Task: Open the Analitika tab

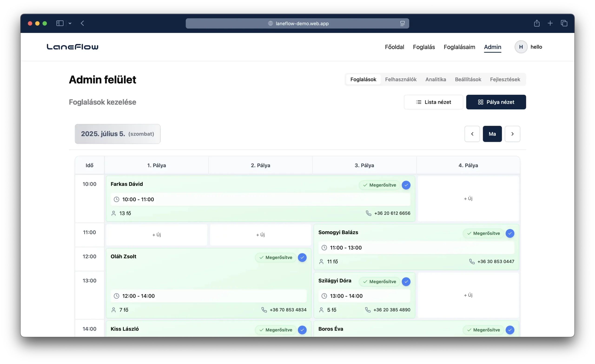Action: click(x=435, y=79)
